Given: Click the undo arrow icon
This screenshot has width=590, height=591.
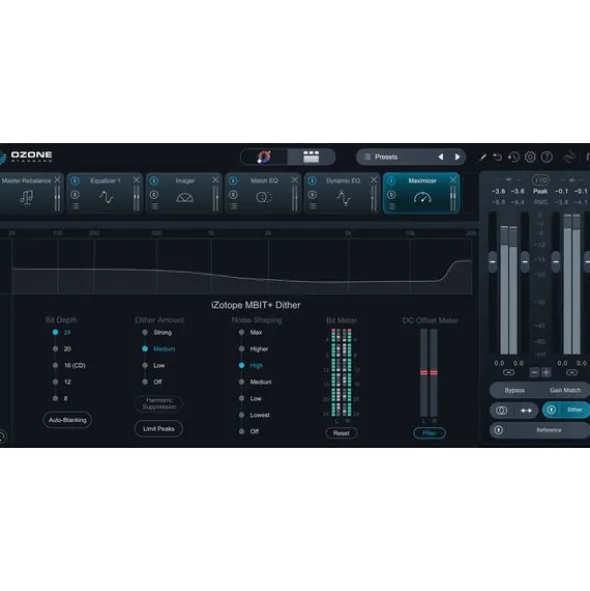Looking at the screenshot, I should 498,157.
